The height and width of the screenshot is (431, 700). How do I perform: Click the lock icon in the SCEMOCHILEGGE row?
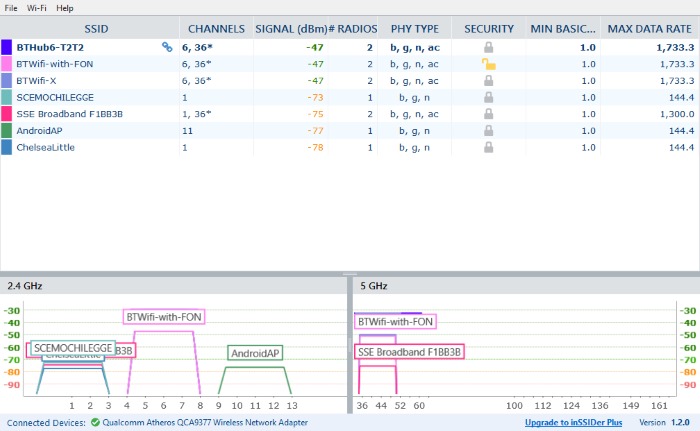[490, 97]
